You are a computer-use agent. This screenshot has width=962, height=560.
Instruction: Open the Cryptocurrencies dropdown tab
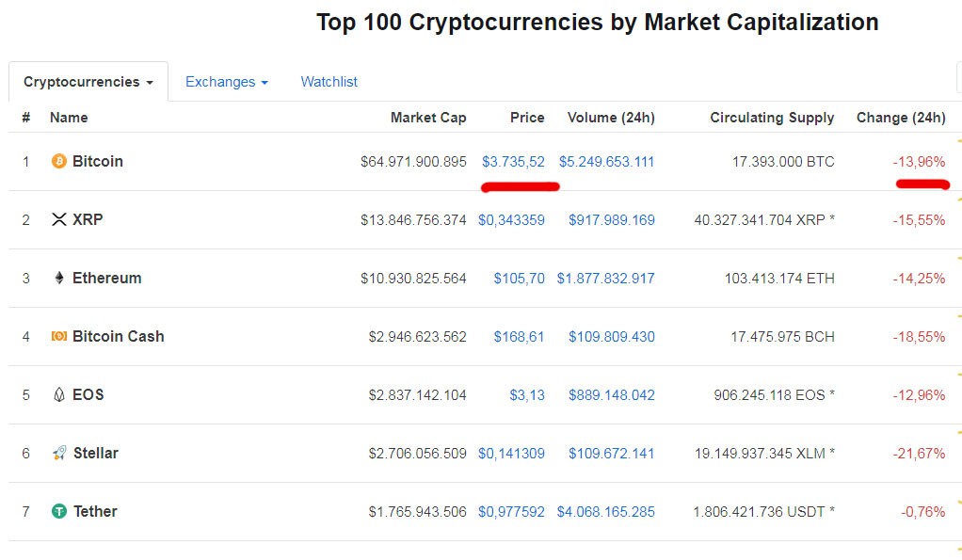point(88,82)
